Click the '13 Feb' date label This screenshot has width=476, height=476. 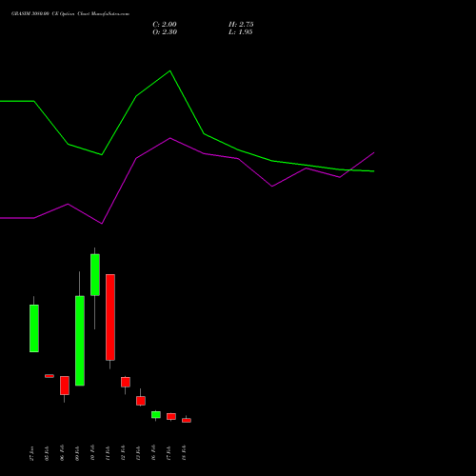[x=138, y=453]
